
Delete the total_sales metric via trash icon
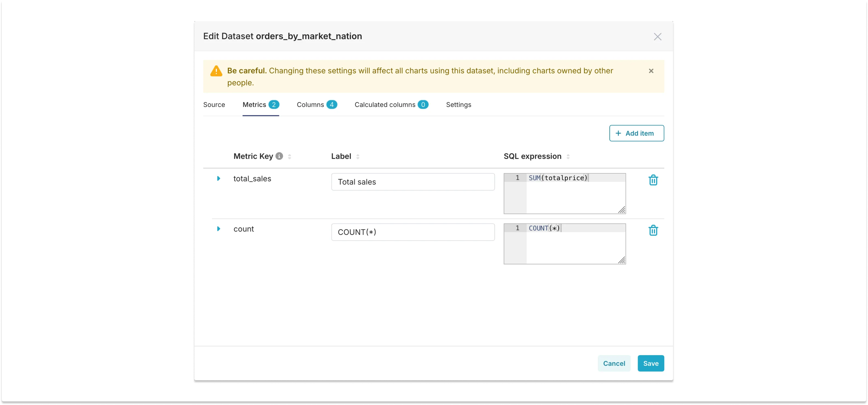pos(653,180)
